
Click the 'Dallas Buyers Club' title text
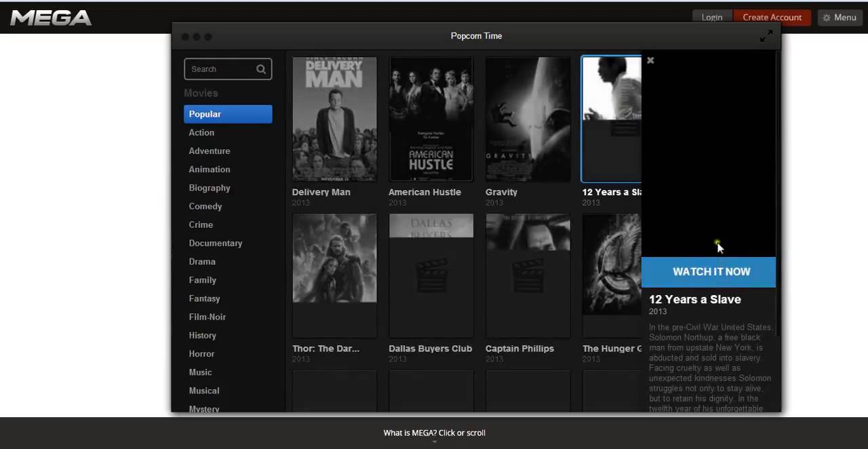point(430,349)
